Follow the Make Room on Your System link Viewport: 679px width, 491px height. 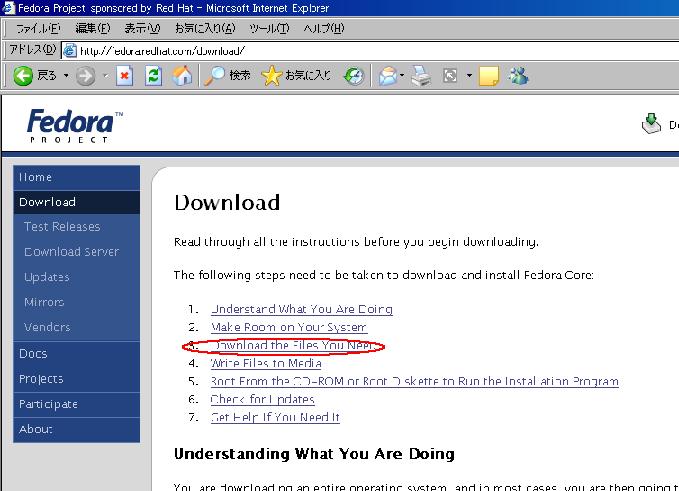pyautogui.click(x=289, y=327)
